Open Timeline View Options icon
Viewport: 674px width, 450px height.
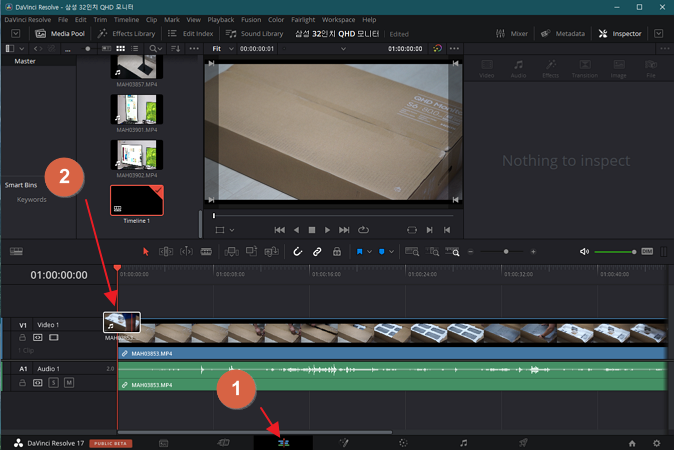tap(16, 251)
